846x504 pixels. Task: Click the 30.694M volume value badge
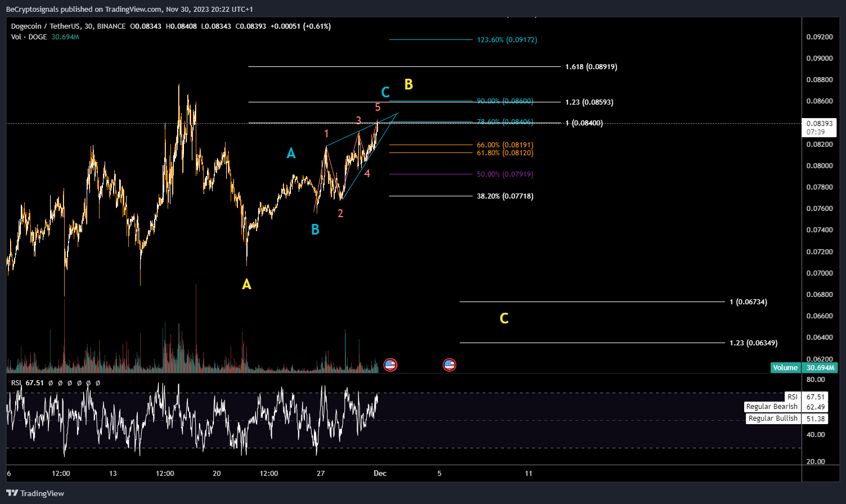pos(820,367)
